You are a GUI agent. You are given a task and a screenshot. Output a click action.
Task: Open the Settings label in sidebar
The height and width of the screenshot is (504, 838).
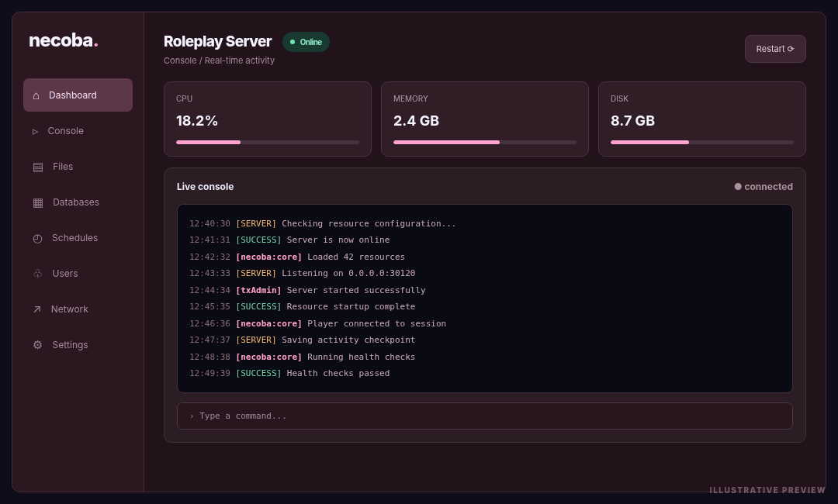[x=70, y=345]
